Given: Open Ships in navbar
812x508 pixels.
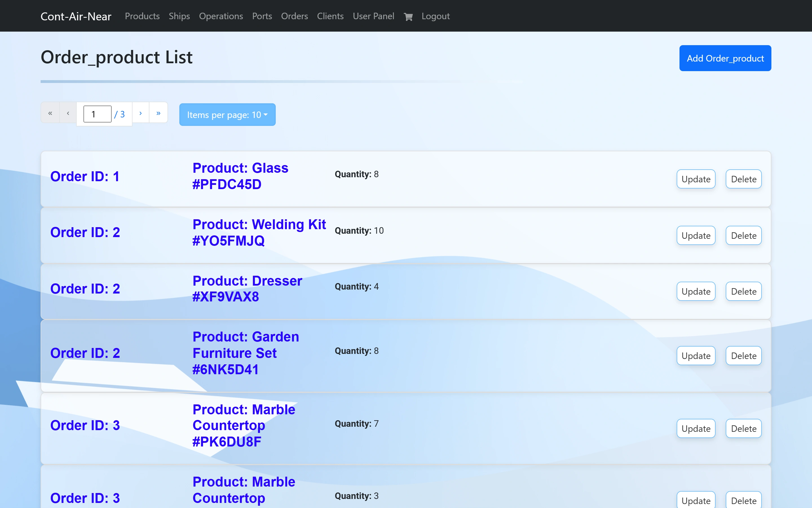Looking at the screenshot, I should (x=179, y=16).
